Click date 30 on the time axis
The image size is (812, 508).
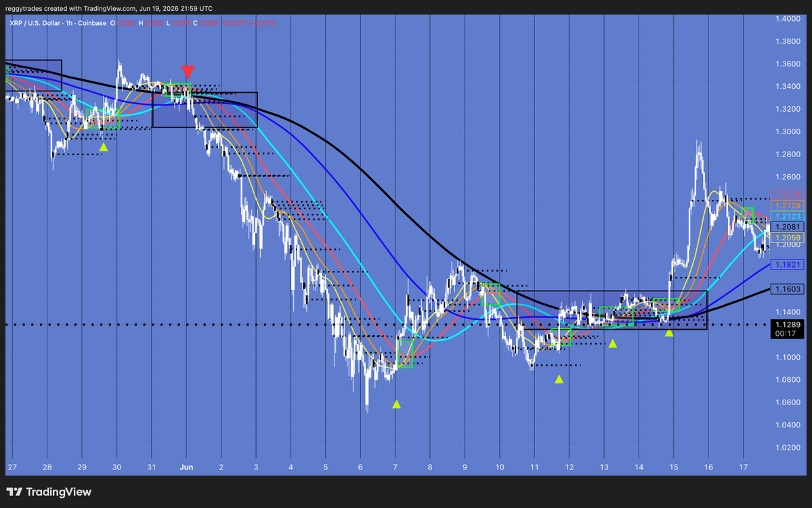click(x=117, y=467)
